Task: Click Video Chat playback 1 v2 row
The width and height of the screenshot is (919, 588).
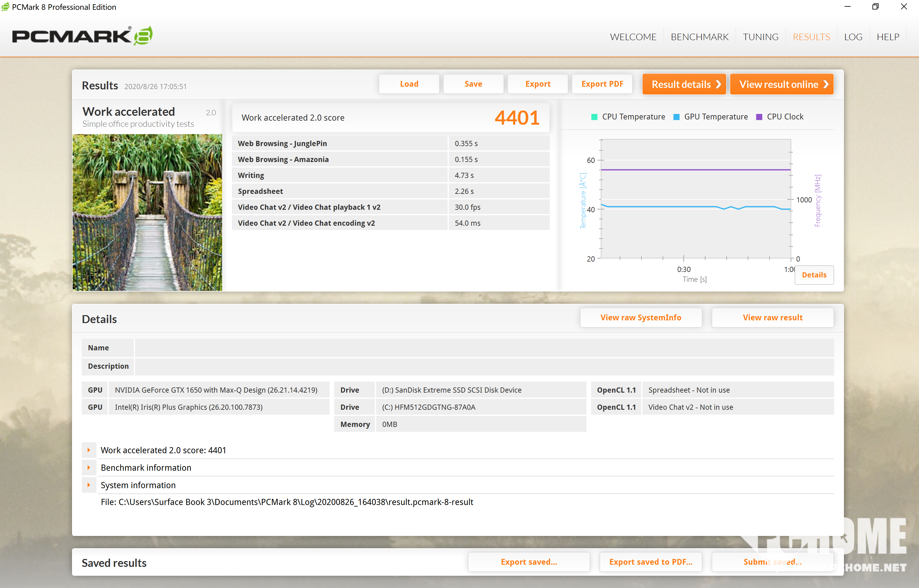Action: coord(391,207)
